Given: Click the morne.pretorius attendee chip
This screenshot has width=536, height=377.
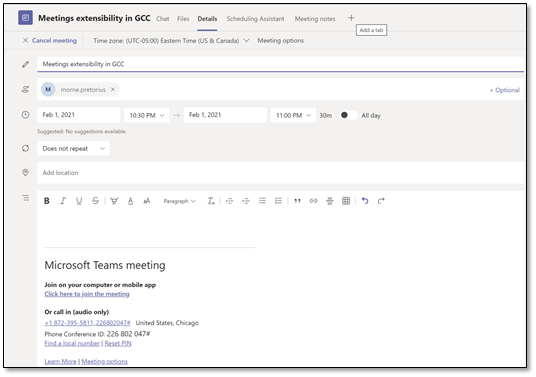Looking at the screenshot, I should 80,90.
